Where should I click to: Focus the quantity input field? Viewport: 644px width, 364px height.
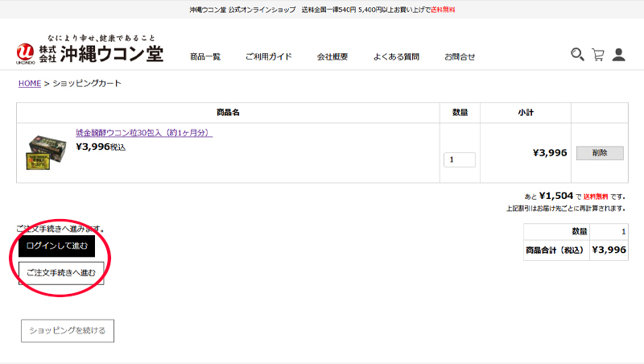(459, 159)
